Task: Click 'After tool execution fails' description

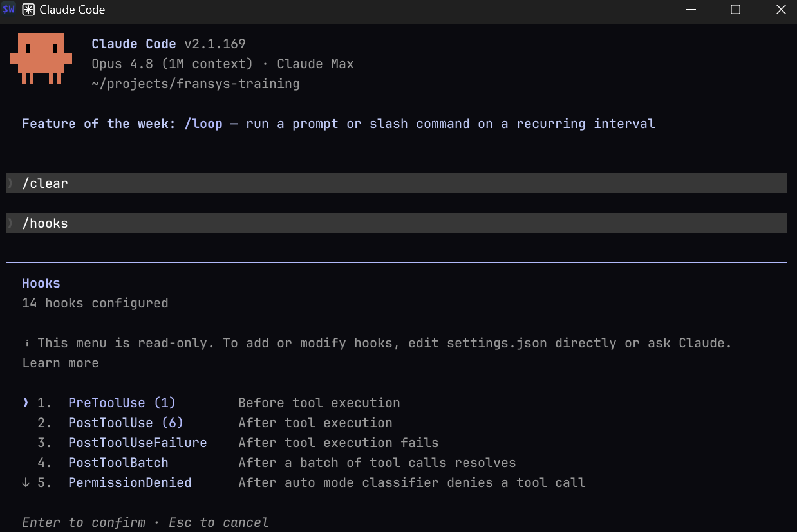Action: (339, 443)
